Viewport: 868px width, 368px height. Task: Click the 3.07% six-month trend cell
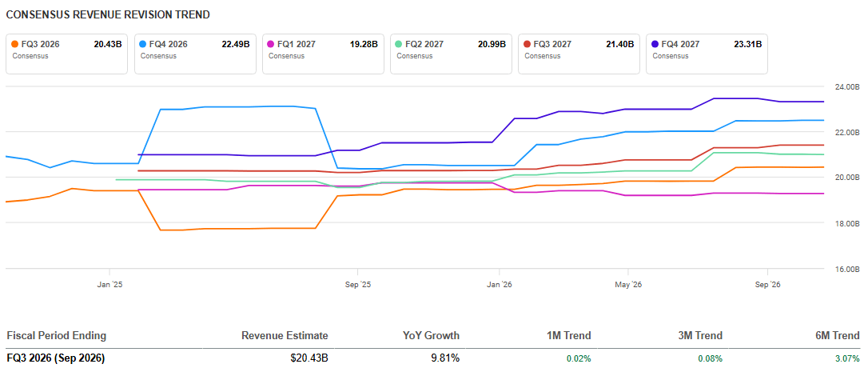click(x=848, y=358)
